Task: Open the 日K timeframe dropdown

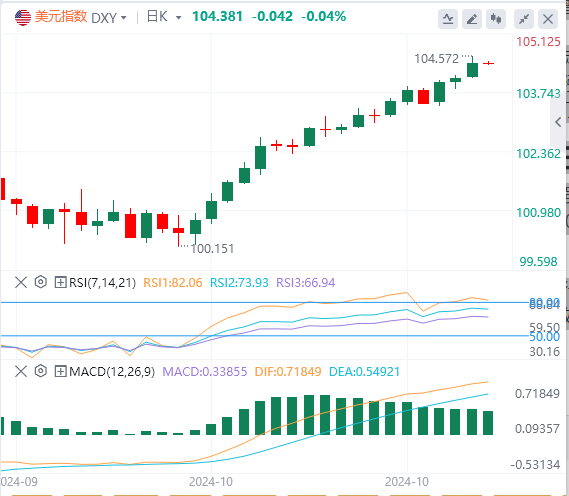Action: 164,17
